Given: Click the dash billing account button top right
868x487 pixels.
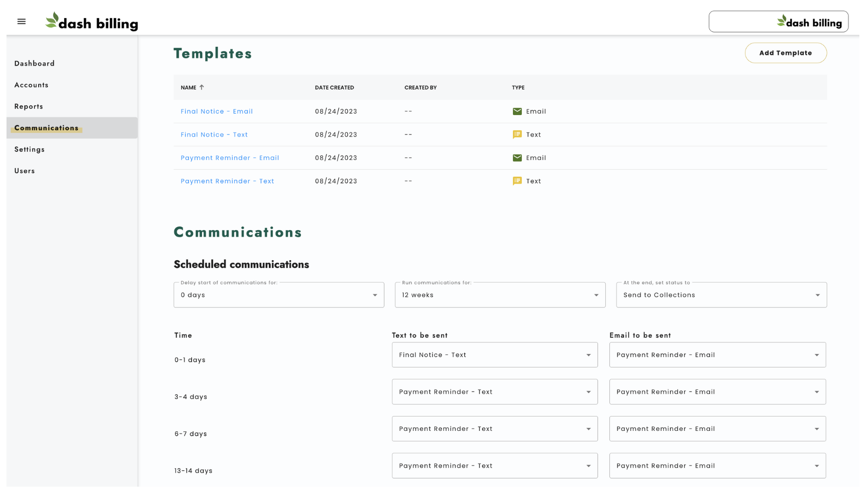Looking at the screenshot, I should [778, 21].
